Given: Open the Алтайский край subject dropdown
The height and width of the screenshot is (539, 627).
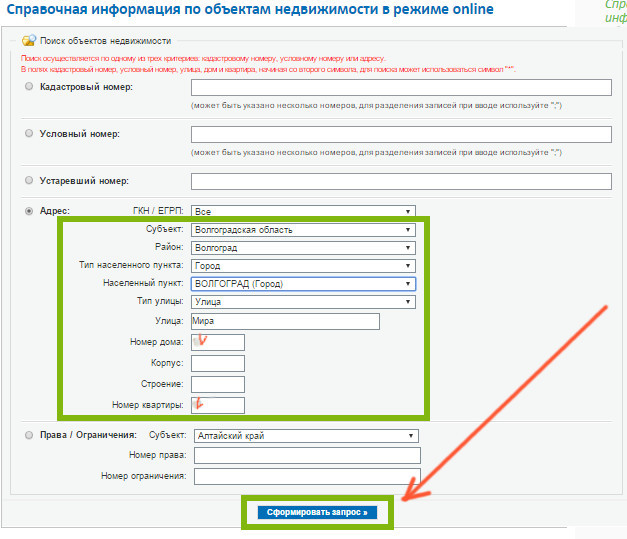Looking at the screenshot, I should click(305, 436).
